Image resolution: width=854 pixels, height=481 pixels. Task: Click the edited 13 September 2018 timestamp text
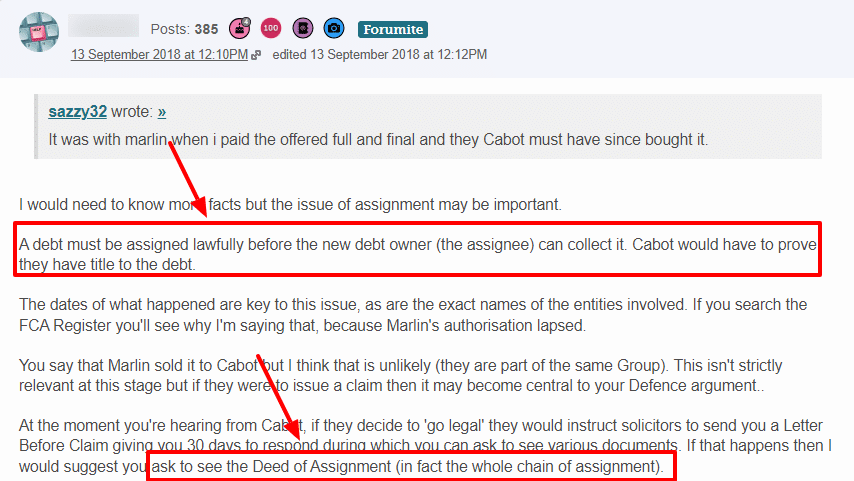[x=380, y=54]
